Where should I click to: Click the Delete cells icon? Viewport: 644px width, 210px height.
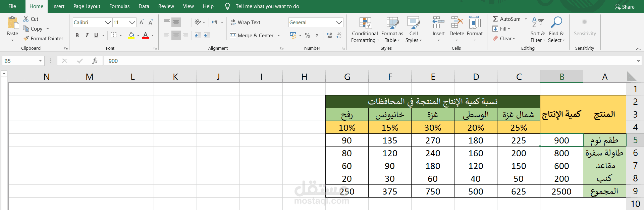457,23
